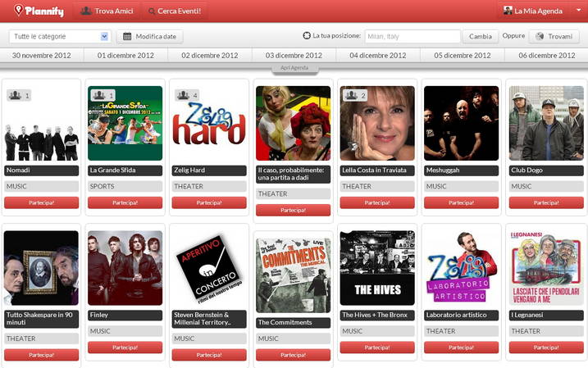Click attendees icon on Lella Costa card
The width and height of the screenshot is (588, 368).
[x=351, y=95]
